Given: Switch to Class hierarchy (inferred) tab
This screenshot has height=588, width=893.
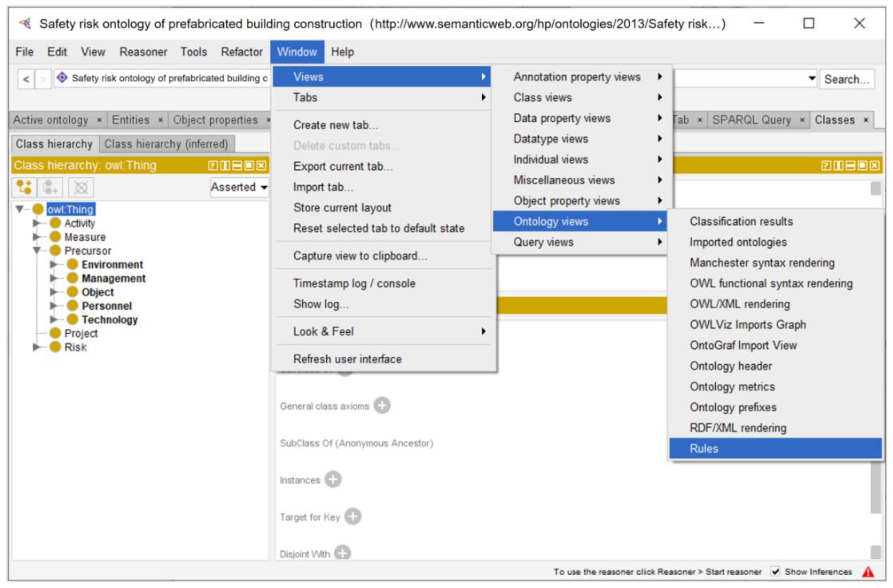Looking at the screenshot, I should 166,144.
